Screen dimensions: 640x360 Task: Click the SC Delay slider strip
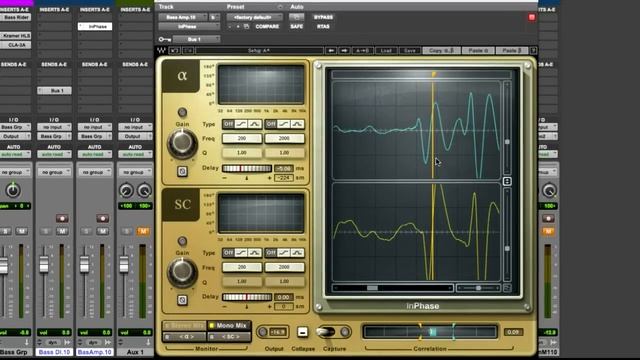click(247, 297)
